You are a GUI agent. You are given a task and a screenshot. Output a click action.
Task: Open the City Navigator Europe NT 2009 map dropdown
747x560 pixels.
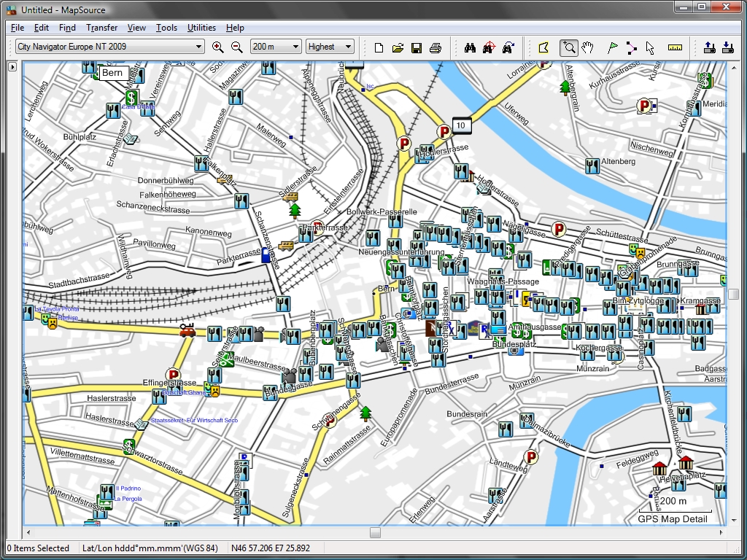pos(110,47)
